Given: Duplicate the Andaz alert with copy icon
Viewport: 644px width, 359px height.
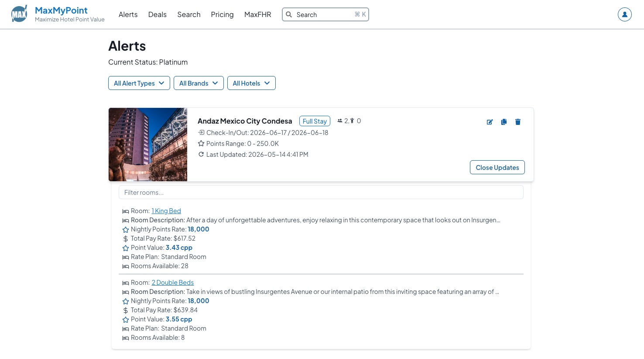Looking at the screenshot, I should pos(504,122).
